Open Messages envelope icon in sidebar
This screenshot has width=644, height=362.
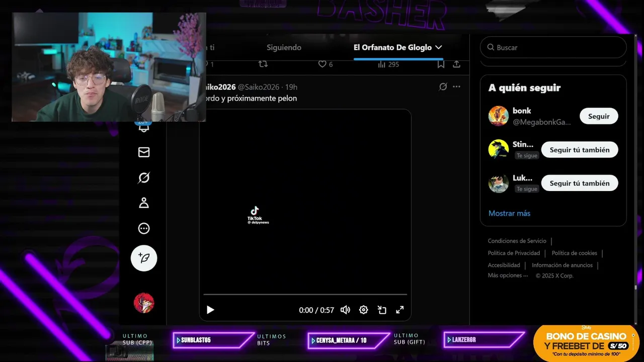(144, 152)
